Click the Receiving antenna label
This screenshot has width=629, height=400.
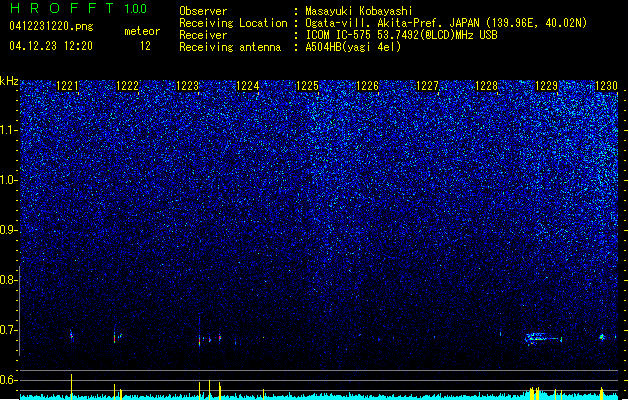click(x=230, y=47)
